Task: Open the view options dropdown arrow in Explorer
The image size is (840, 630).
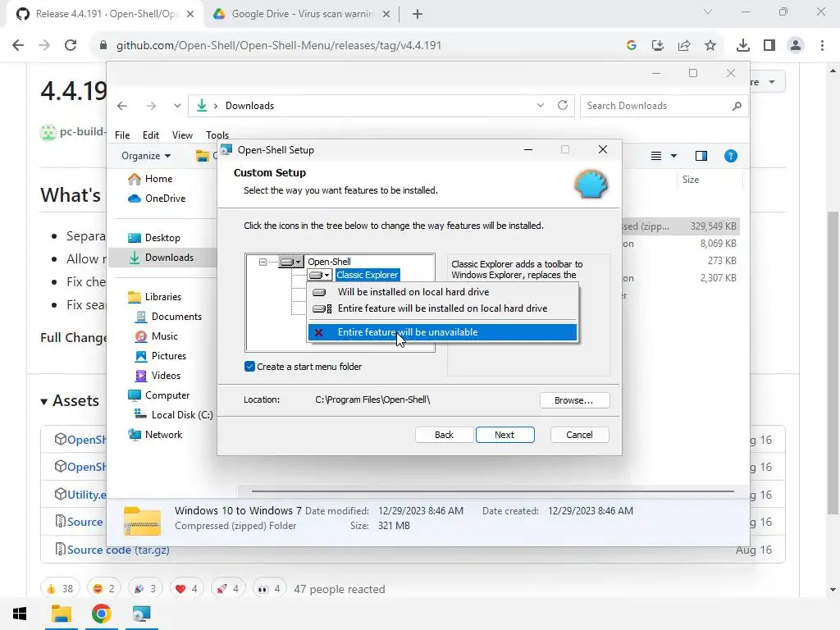Action: coord(673,156)
